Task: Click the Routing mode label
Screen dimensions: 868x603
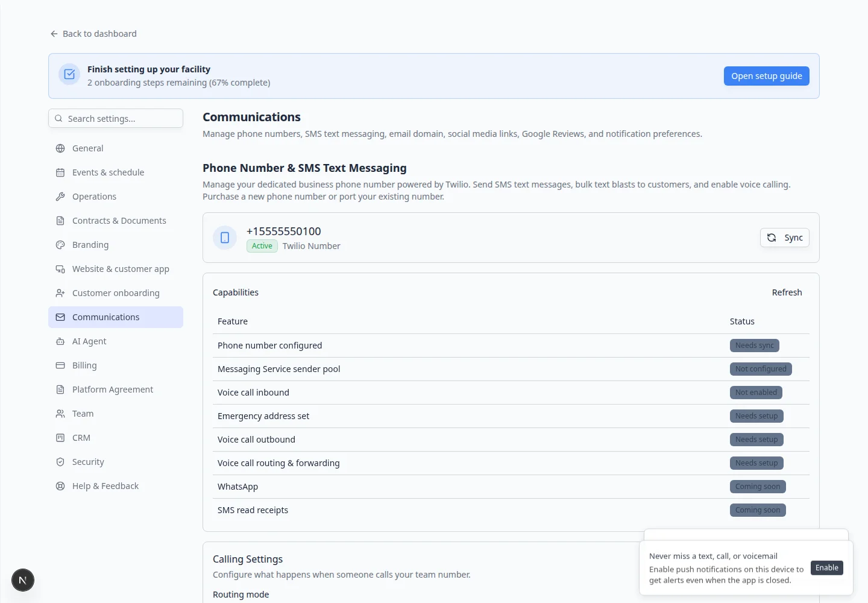Action: click(x=241, y=595)
